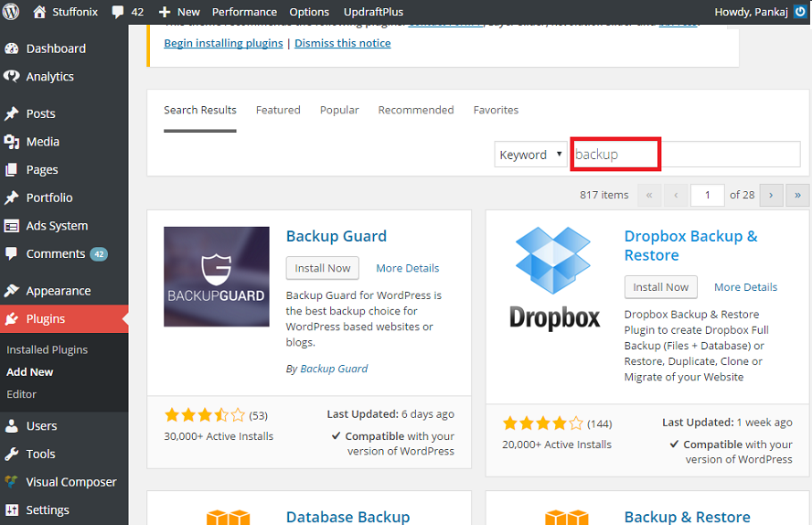Open Options menu in admin bar
Viewport: 812px width, 525px height.
pos(309,12)
